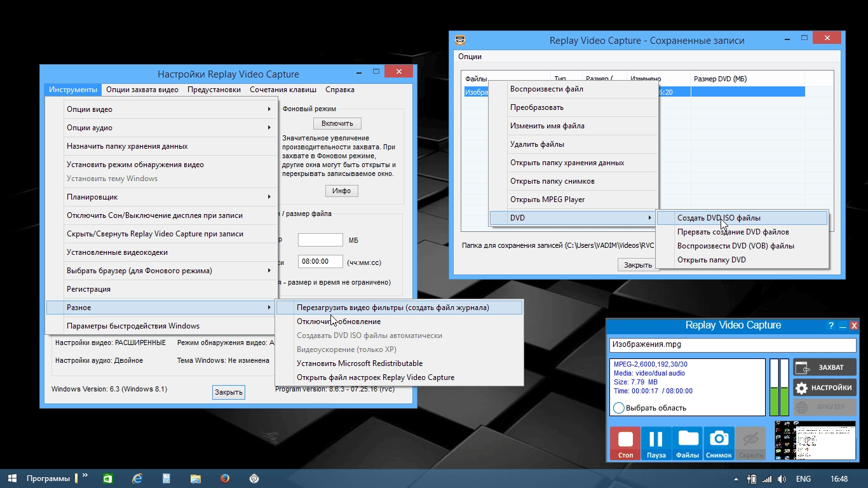The image size is (868, 488).
Task: Click the screen preview thumbnail in Replay Video Capture
Action: [x=815, y=440]
